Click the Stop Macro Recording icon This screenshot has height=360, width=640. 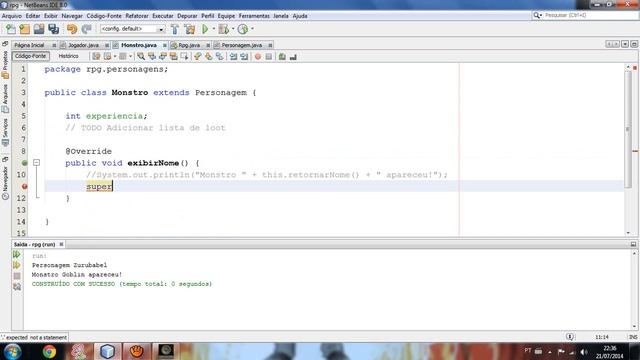269,56
